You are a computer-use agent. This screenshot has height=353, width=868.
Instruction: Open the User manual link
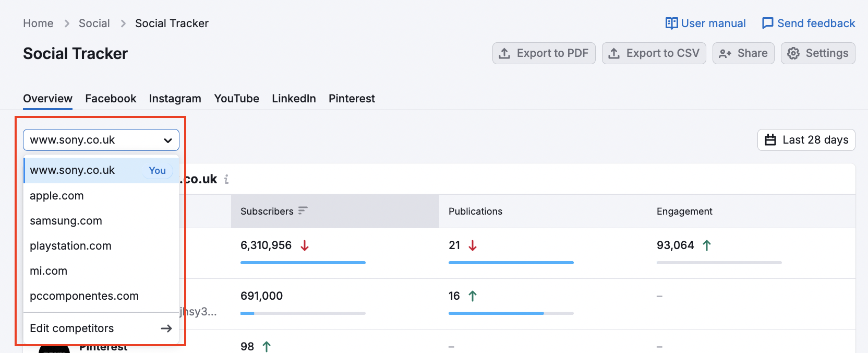705,23
